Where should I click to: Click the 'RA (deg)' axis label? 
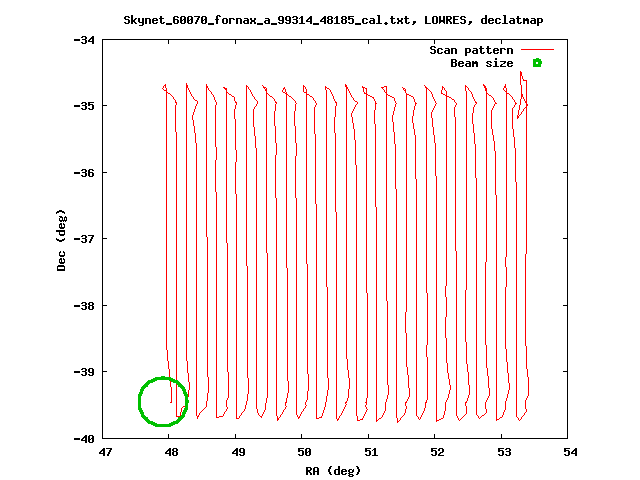[x=333, y=471]
